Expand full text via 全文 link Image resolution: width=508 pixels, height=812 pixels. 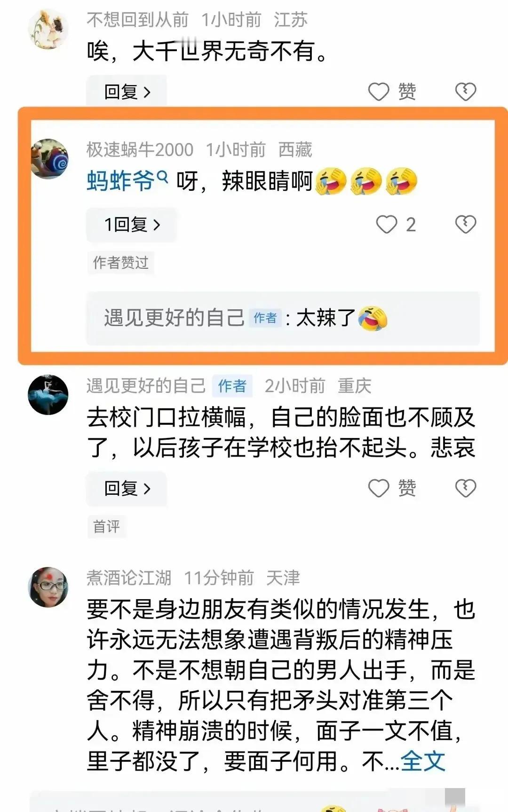click(422, 761)
